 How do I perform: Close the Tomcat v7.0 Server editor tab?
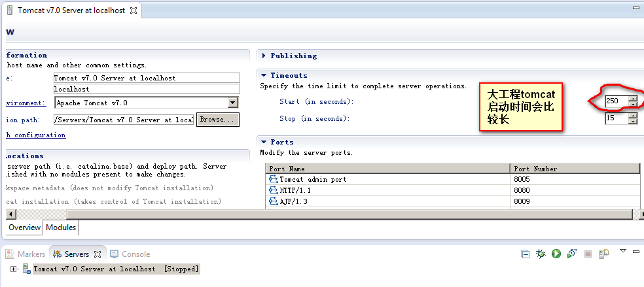tap(134, 11)
